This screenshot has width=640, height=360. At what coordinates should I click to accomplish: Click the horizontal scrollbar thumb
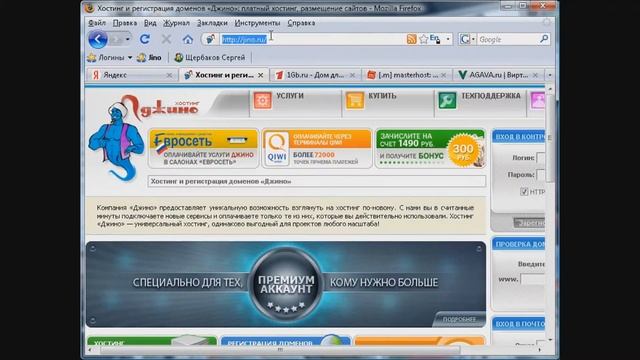(x=280, y=350)
